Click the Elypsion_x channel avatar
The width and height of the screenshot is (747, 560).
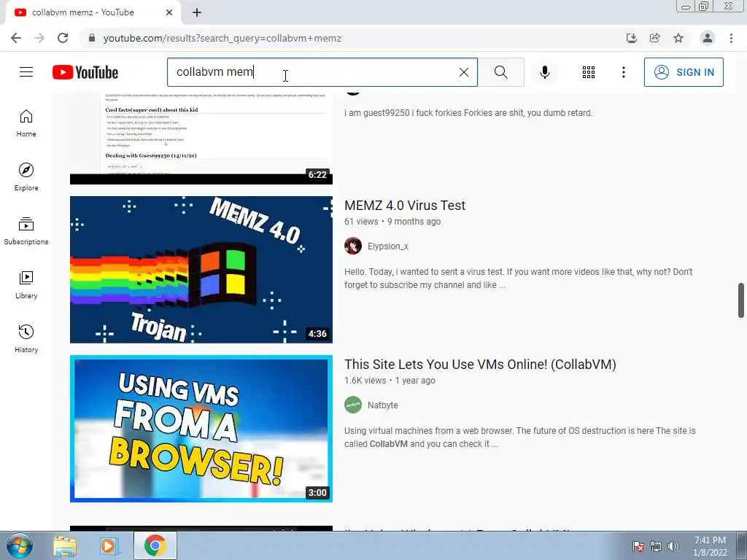(x=353, y=246)
